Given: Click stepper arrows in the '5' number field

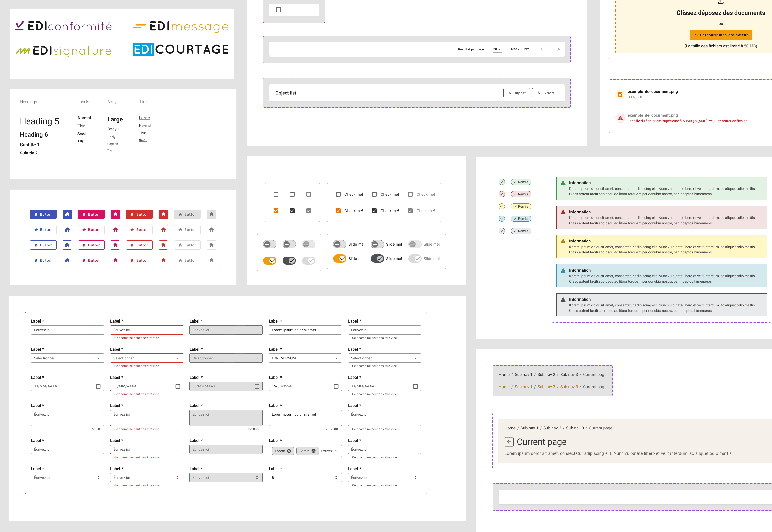Looking at the screenshot, I should pyautogui.click(x=336, y=478).
